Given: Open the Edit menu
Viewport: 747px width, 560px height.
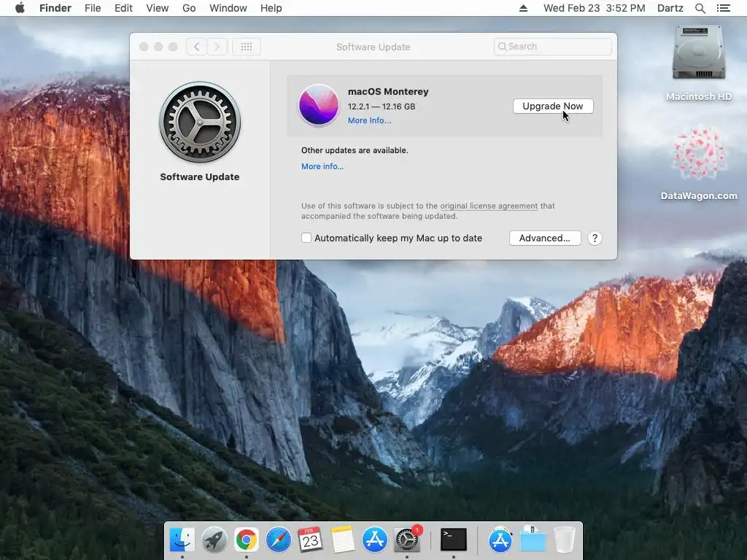Looking at the screenshot, I should [123, 8].
